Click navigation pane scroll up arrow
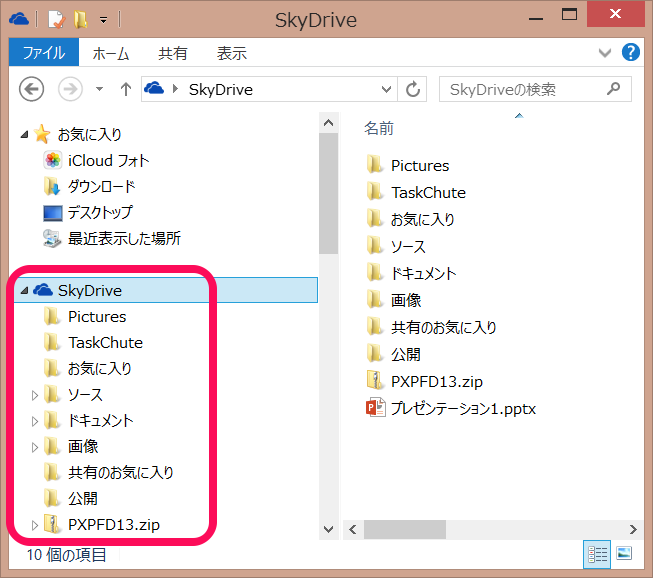This screenshot has height=578, width=653. [328, 123]
